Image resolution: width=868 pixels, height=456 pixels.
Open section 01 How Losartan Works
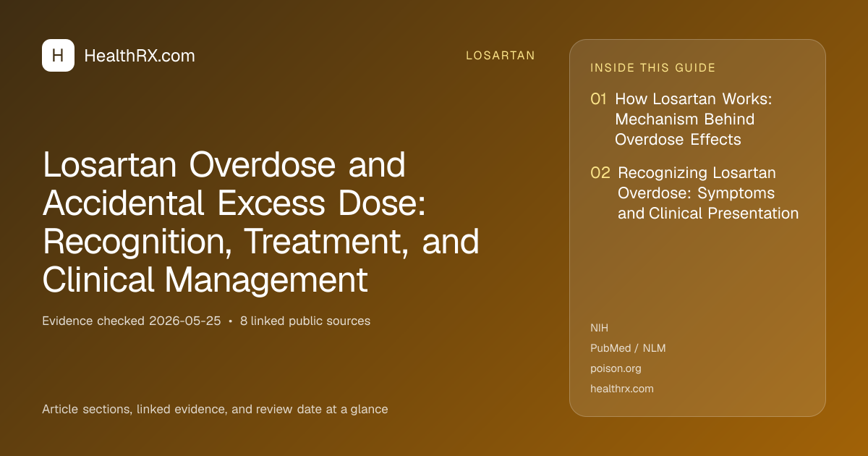tap(681, 119)
